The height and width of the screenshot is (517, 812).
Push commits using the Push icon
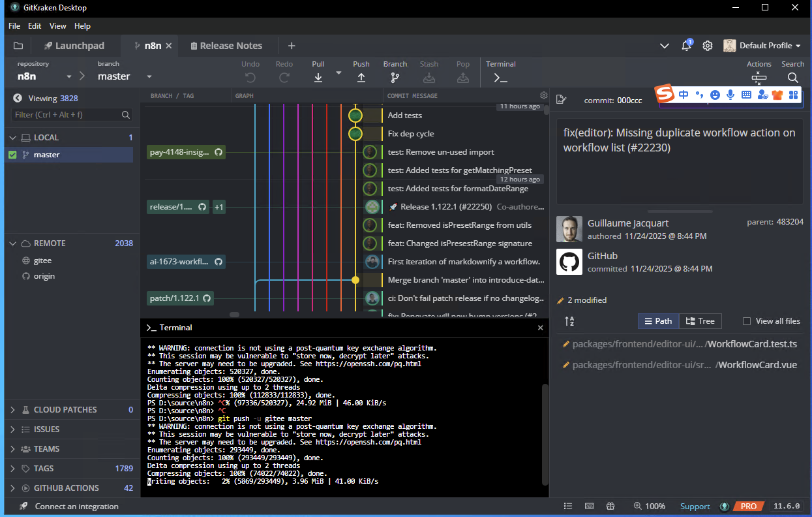[x=361, y=78]
